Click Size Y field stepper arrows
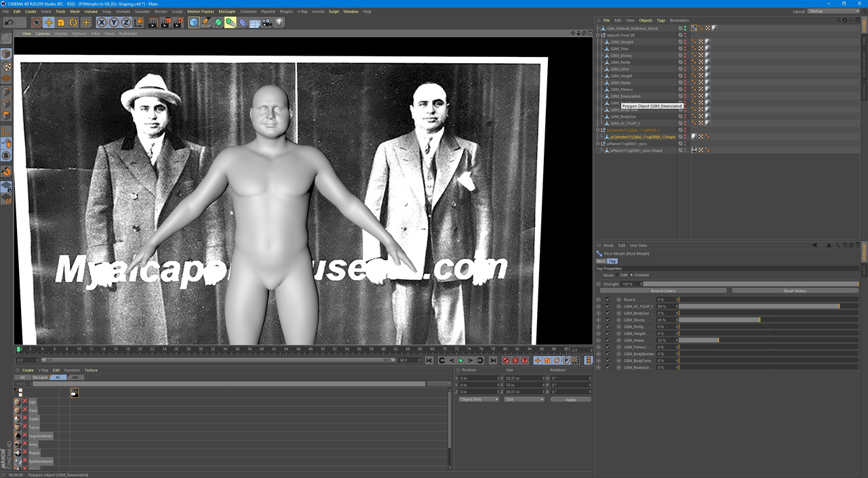 544,385
